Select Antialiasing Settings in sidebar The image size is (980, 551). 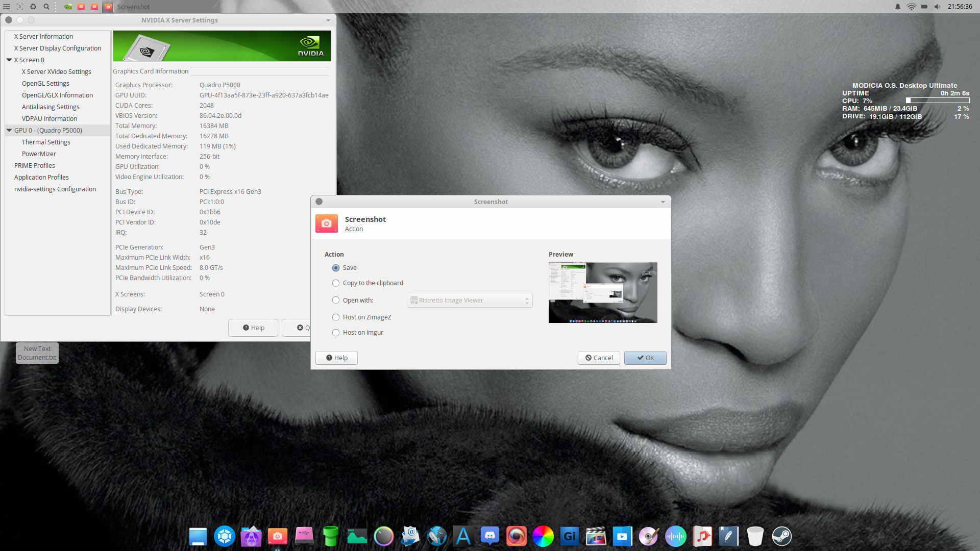pyautogui.click(x=51, y=107)
